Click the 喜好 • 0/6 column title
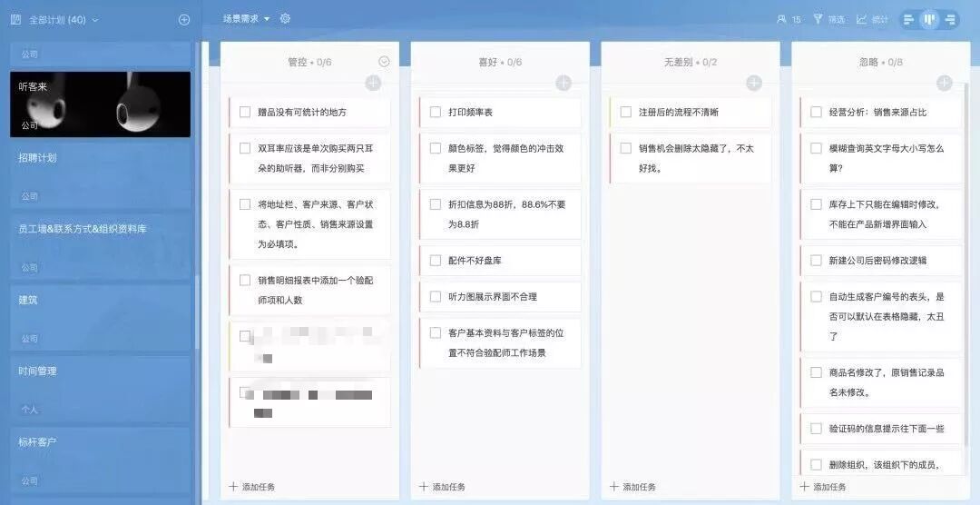Viewport: 980px width, 505px height. click(x=500, y=62)
